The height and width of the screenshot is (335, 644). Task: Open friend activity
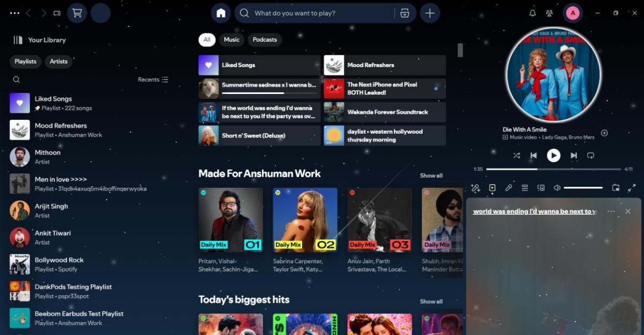[x=548, y=13]
